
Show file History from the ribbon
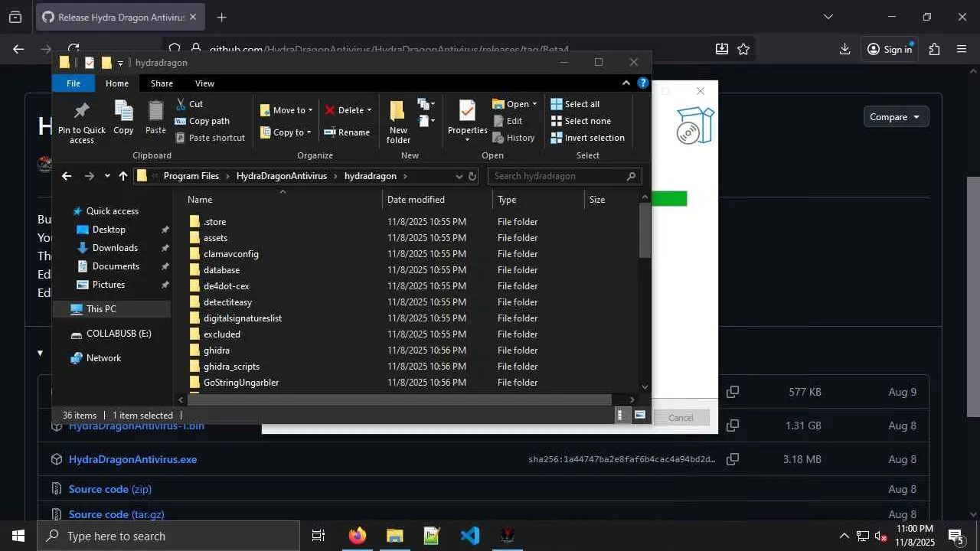[513, 138]
